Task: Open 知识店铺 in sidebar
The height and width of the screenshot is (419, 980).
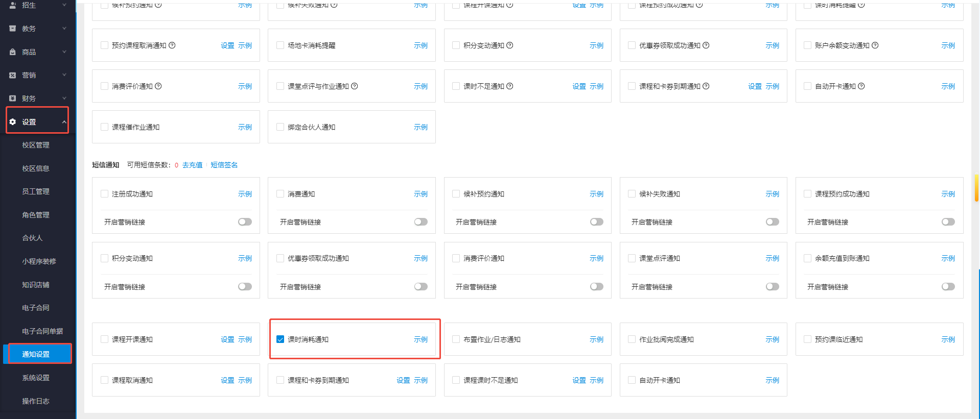Action: click(x=36, y=285)
